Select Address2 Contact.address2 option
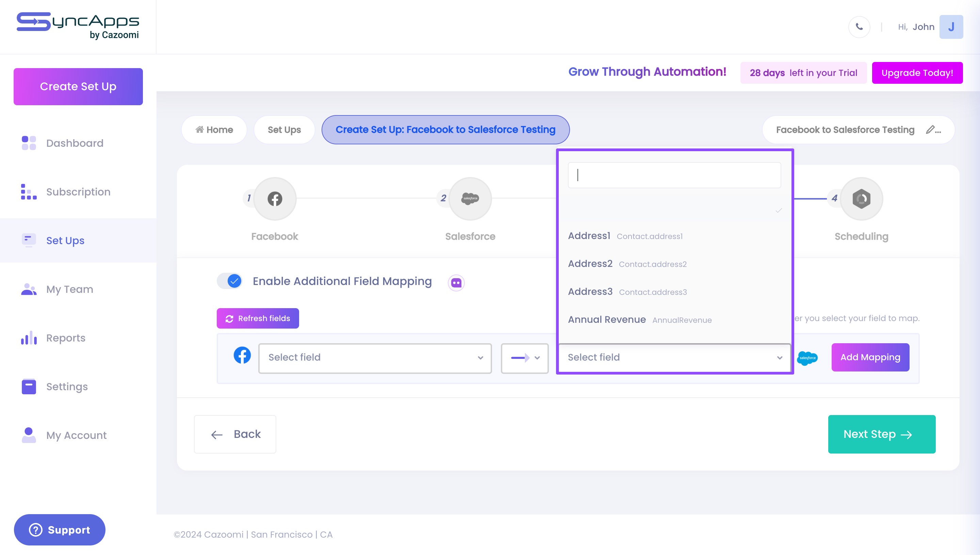Image resolution: width=980 pixels, height=555 pixels. point(674,264)
